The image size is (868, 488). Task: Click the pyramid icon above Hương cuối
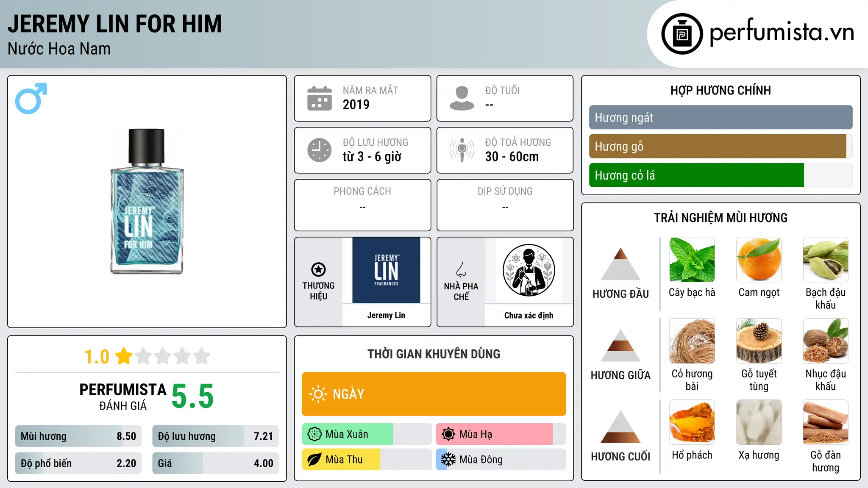tap(620, 427)
